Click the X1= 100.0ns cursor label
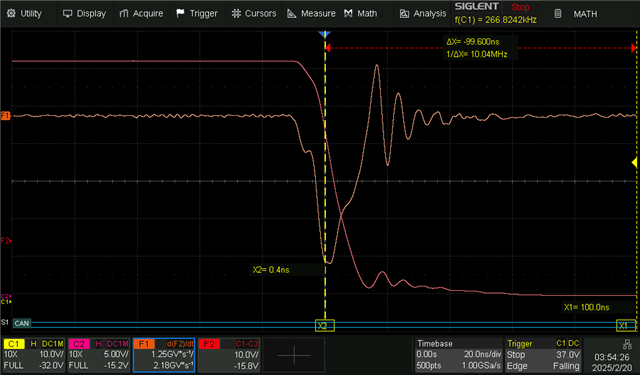Viewport: 640px width, 375px height. [x=587, y=307]
